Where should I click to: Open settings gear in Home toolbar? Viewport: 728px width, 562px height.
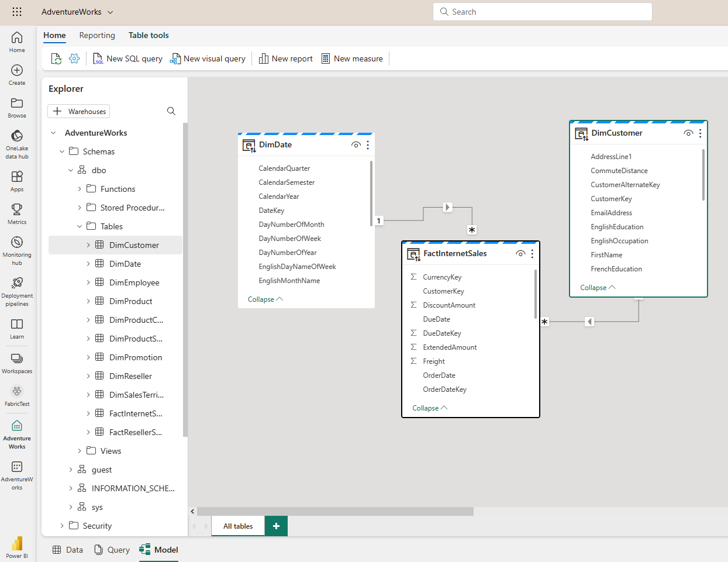point(74,58)
